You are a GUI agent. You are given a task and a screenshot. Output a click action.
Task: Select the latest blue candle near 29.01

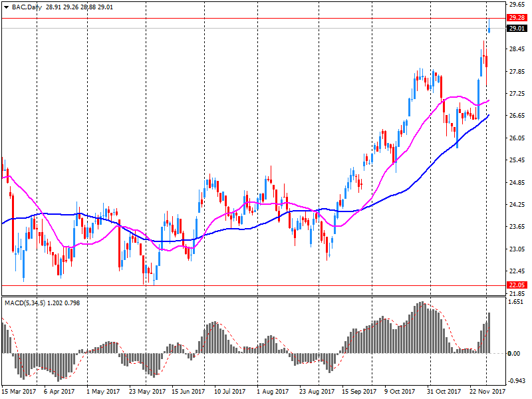[489, 27]
